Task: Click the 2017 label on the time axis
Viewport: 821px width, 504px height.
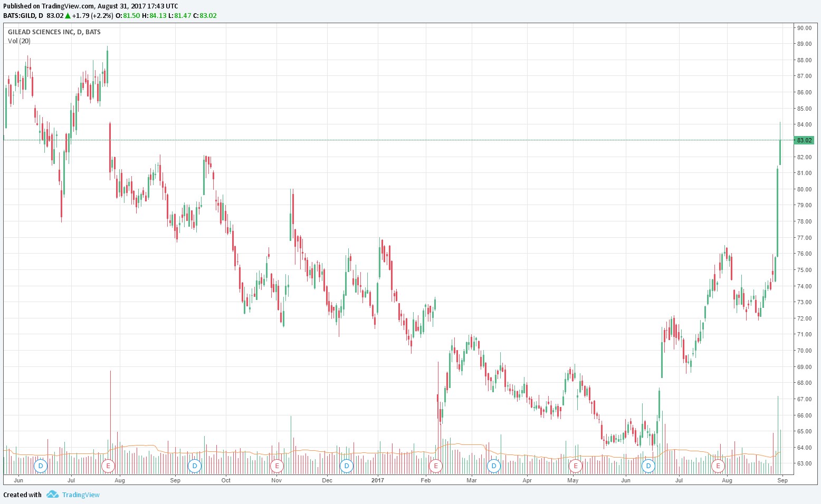Action: click(377, 480)
